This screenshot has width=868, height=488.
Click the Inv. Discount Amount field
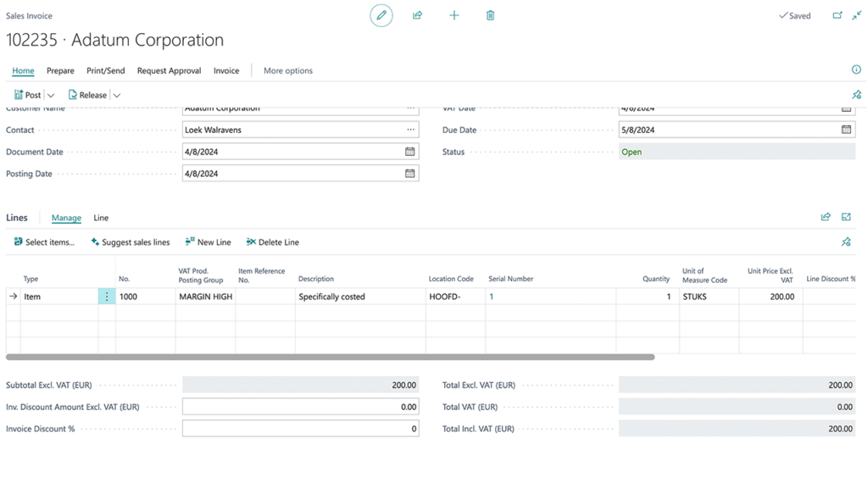coord(301,407)
